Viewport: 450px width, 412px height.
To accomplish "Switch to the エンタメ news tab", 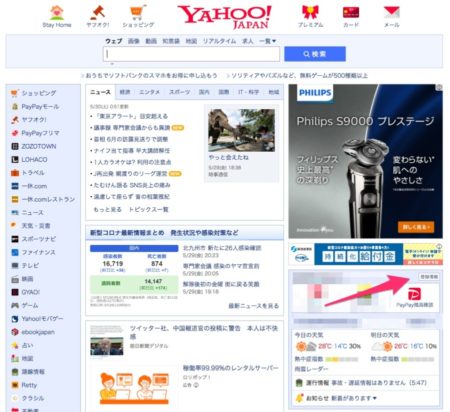I will point(149,92).
